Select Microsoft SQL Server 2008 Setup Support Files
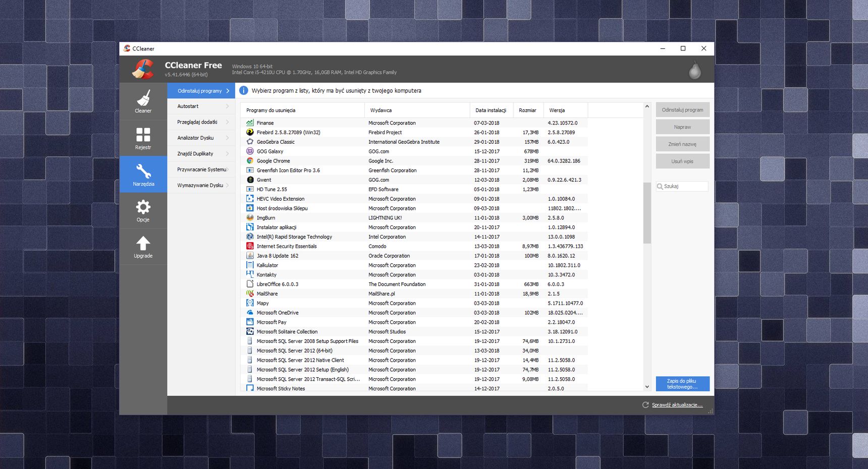 click(x=414, y=341)
